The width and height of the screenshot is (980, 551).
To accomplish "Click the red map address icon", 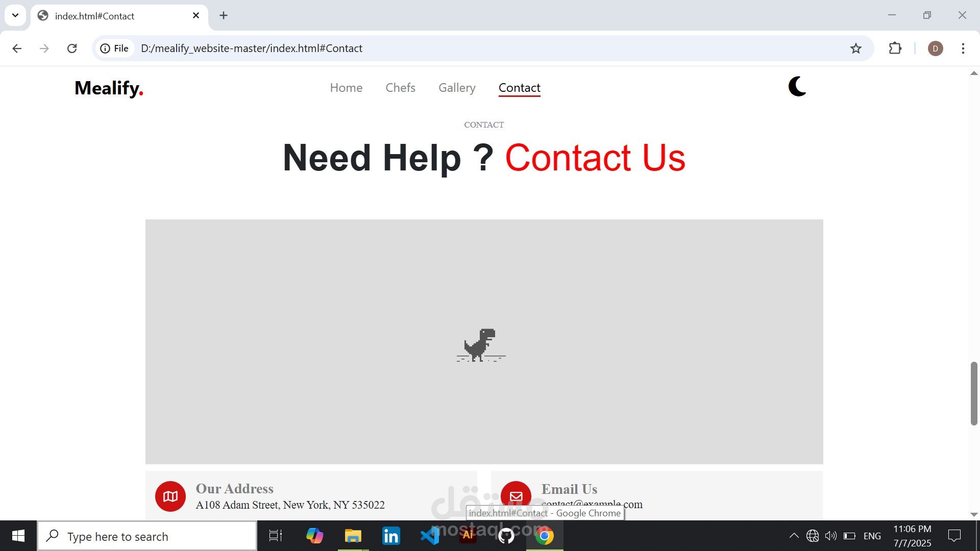I will tap(170, 496).
